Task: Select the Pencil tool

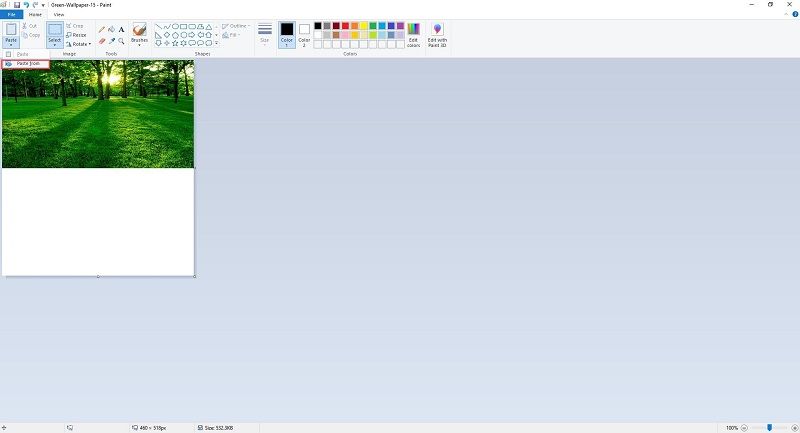Action: [102, 29]
